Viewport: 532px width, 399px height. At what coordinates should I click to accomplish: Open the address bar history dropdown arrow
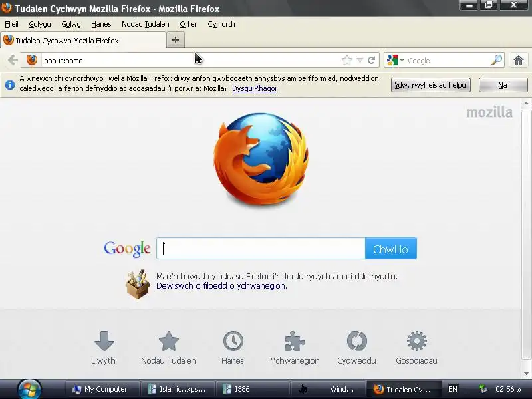360,61
